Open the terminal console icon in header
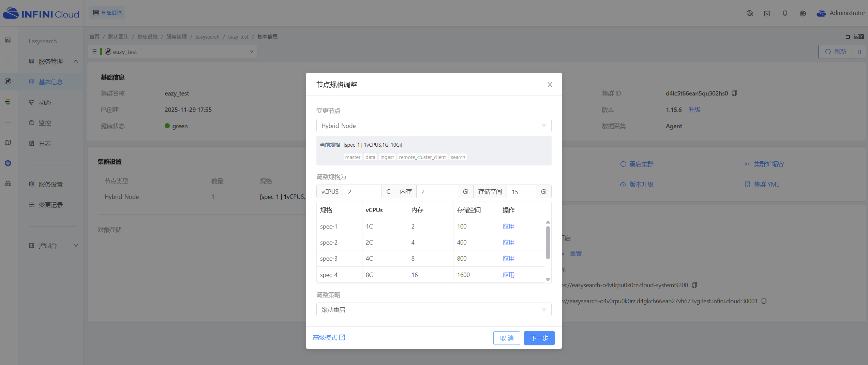868x365 pixels. (767, 13)
